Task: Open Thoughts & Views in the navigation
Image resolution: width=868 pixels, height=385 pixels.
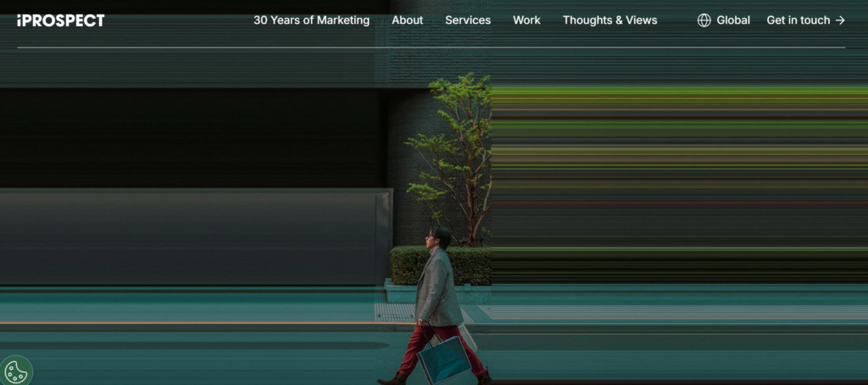Action: pyautogui.click(x=609, y=20)
